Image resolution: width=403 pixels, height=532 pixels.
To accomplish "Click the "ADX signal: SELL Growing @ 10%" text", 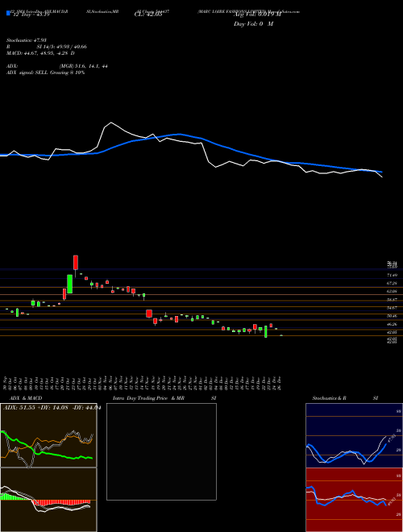I will [45, 73].
